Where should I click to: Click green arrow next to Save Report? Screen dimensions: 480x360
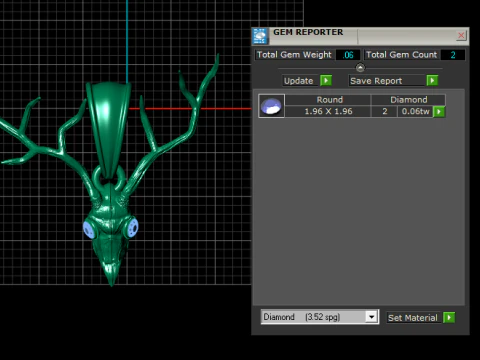tap(432, 80)
